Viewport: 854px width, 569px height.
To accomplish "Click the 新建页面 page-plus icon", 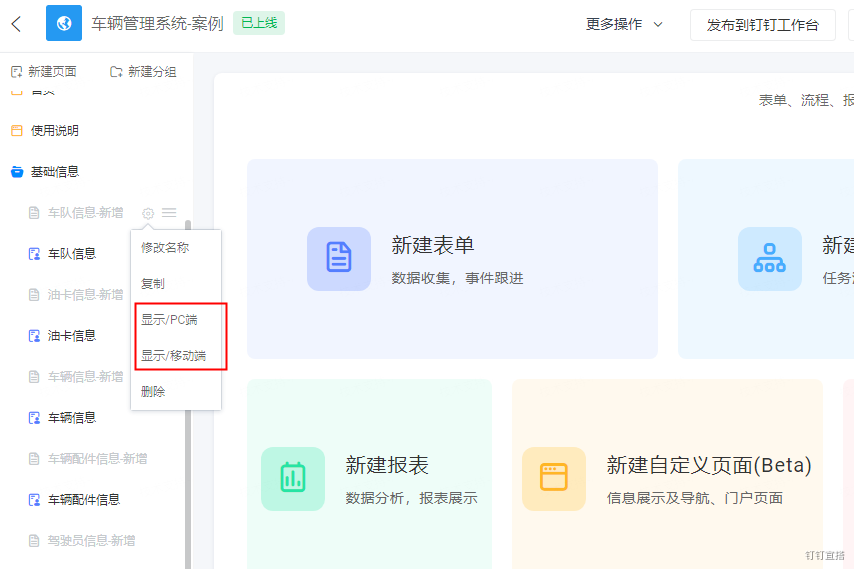I will click(x=16, y=72).
